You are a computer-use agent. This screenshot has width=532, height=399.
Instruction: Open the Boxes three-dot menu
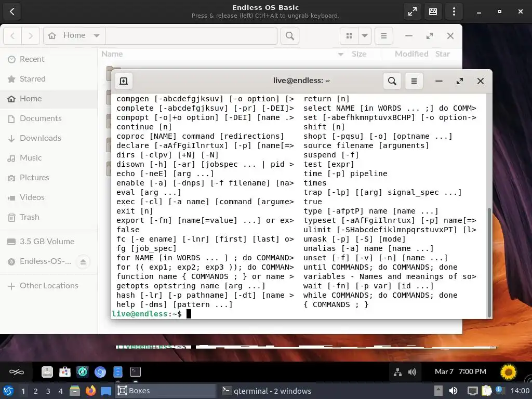[454, 11]
